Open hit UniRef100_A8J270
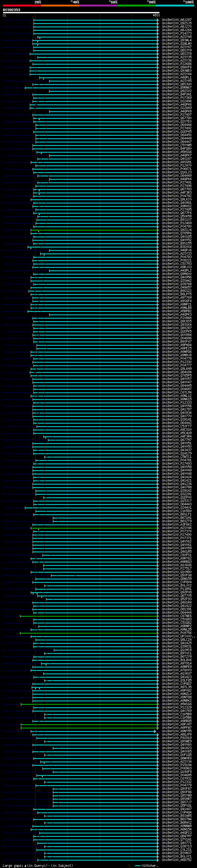 click(x=177, y=26)
